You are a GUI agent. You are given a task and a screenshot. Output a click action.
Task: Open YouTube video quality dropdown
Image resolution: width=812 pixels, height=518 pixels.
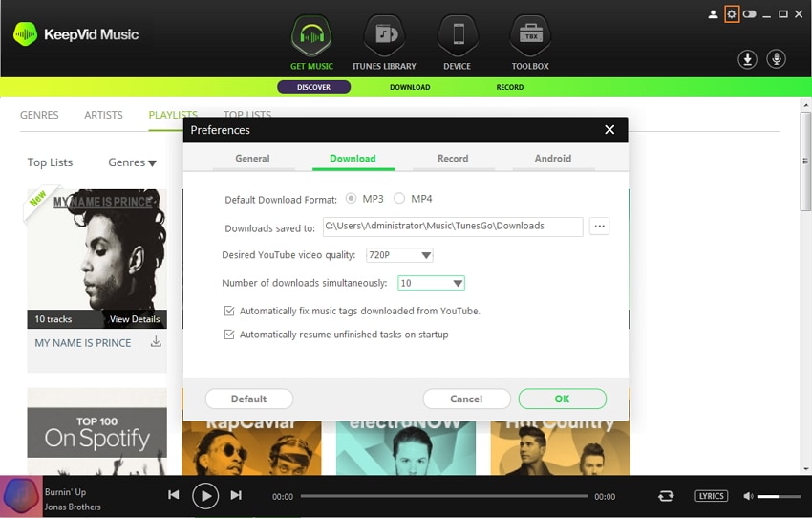point(399,255)
